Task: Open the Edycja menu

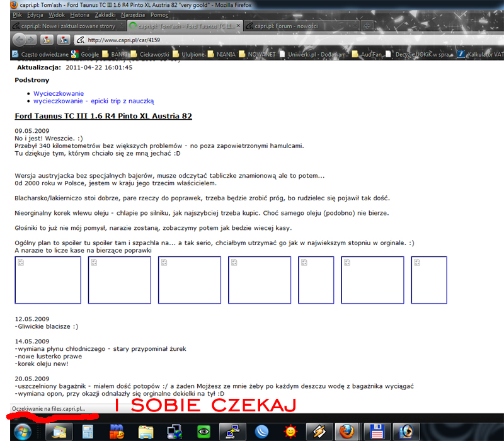Action: pyautogui.click(x=35, y=14)
